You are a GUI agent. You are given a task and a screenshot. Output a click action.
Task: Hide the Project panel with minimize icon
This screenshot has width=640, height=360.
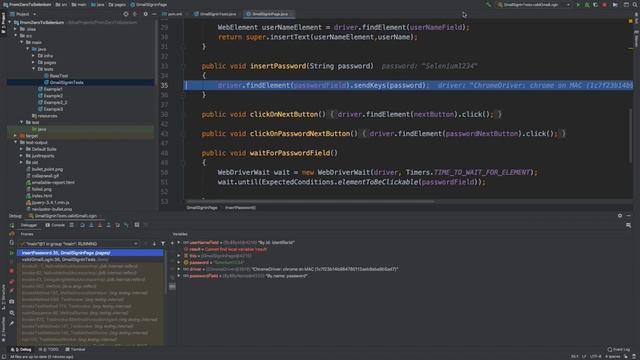point(154,14)
